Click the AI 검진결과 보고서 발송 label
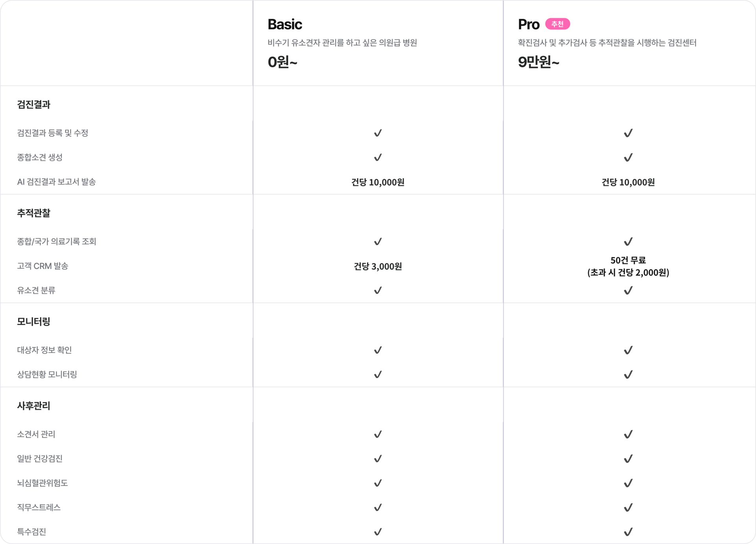The image size is (756, 544). coord(56,182)
